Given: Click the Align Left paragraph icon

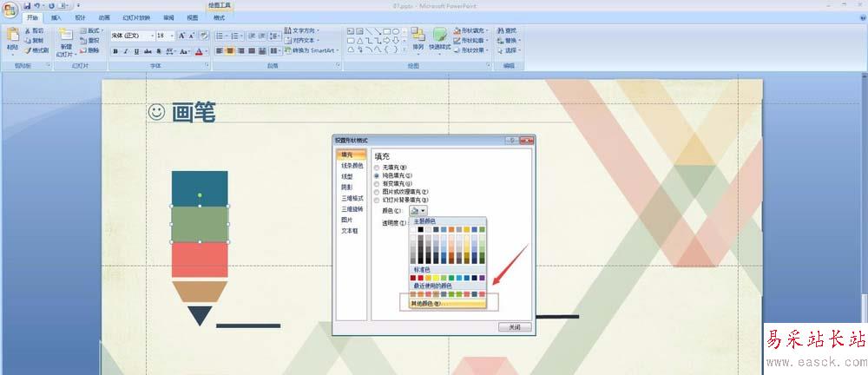Looking at the screenshot, I should (x=220, y=51).
